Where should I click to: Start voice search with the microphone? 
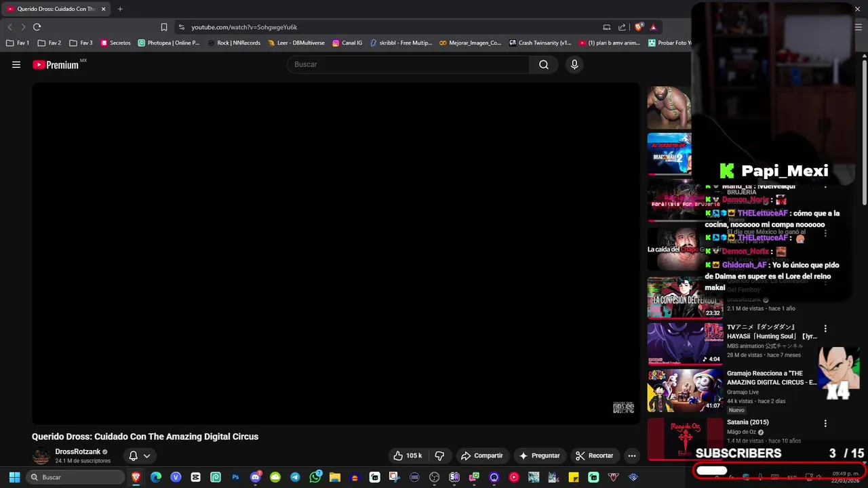point(574,64)
